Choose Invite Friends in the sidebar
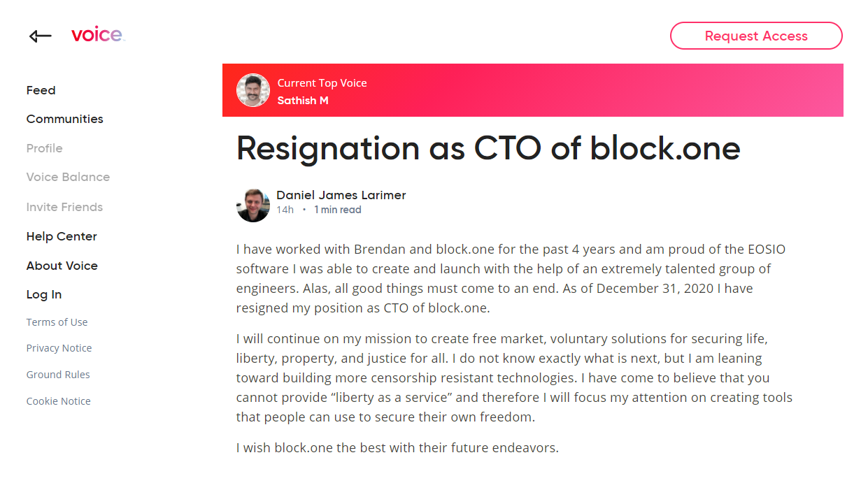Viewport: 868px width, 483px height. [64, 207]
